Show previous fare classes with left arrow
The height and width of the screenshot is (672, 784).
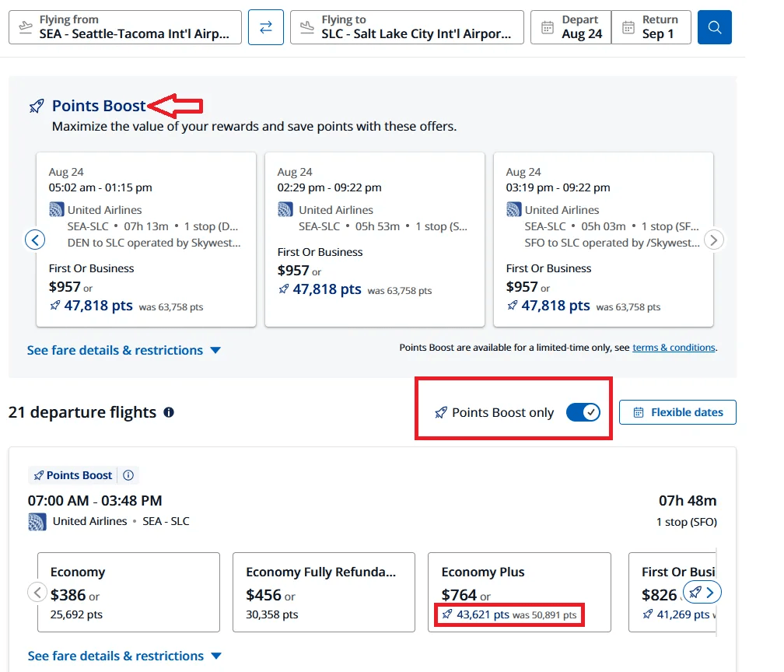[x=37, y=593]
